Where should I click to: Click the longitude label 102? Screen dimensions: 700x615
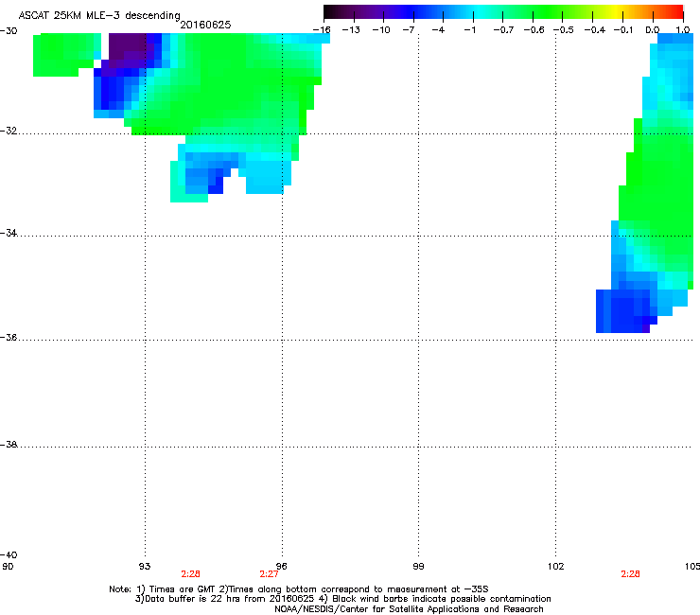coord(556,567)
